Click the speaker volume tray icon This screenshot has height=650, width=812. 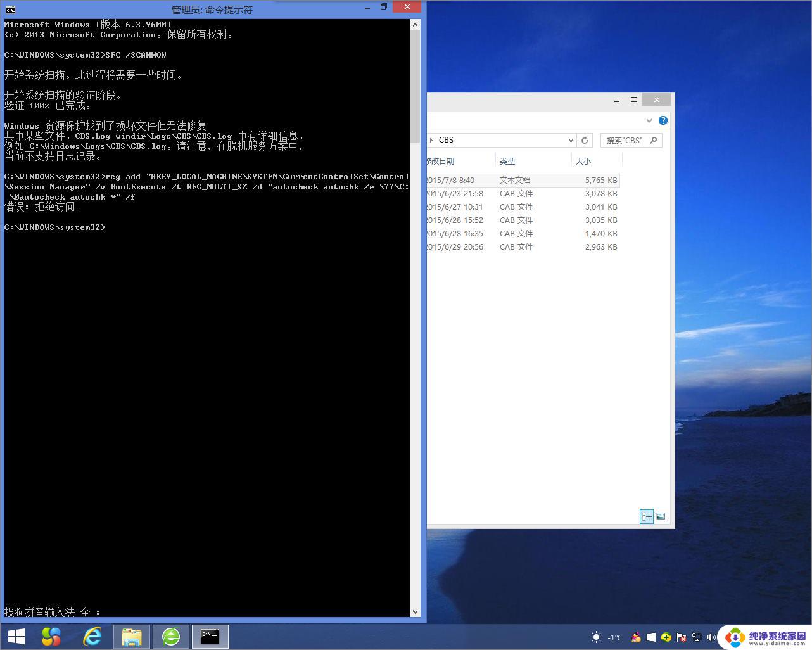coord(711,637)
